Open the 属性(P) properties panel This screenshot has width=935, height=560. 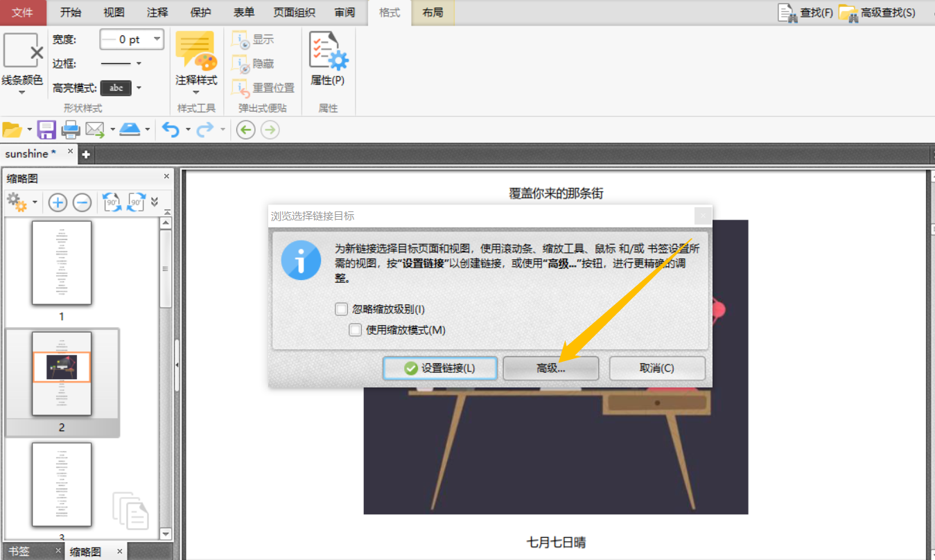[327, 61]
